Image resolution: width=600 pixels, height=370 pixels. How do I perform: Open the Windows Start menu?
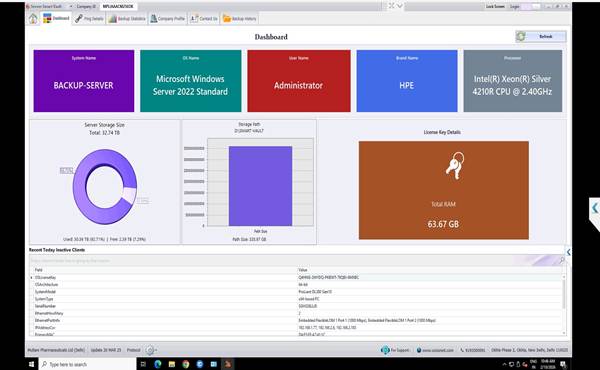(x=31, y=364)
